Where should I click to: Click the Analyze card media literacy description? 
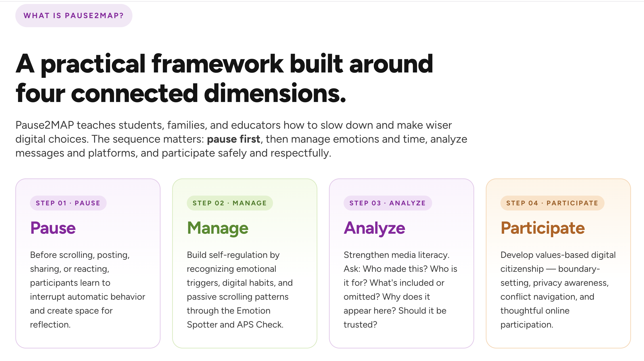coord(400,289)
